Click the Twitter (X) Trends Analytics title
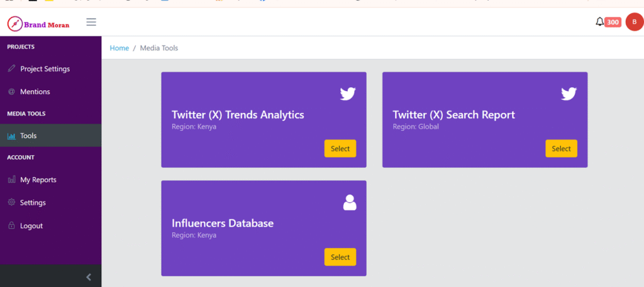 point(238,114)
